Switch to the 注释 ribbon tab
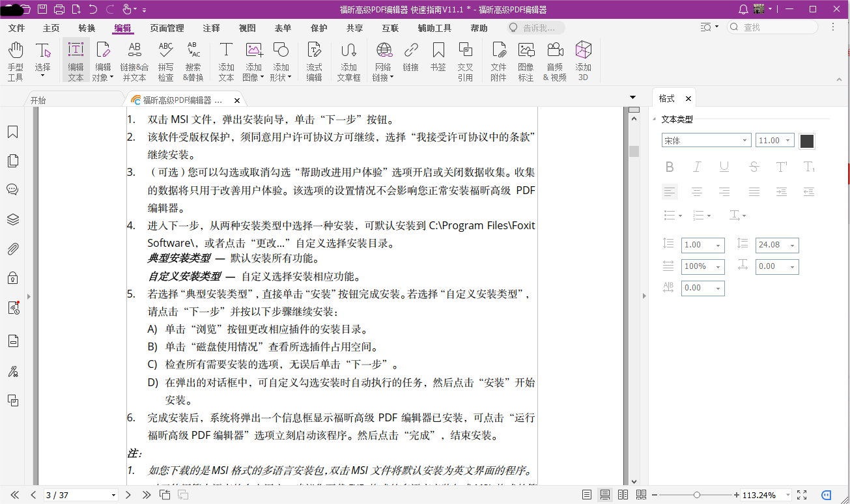Viewport: 850px width, 504px height. pos(211,28)
